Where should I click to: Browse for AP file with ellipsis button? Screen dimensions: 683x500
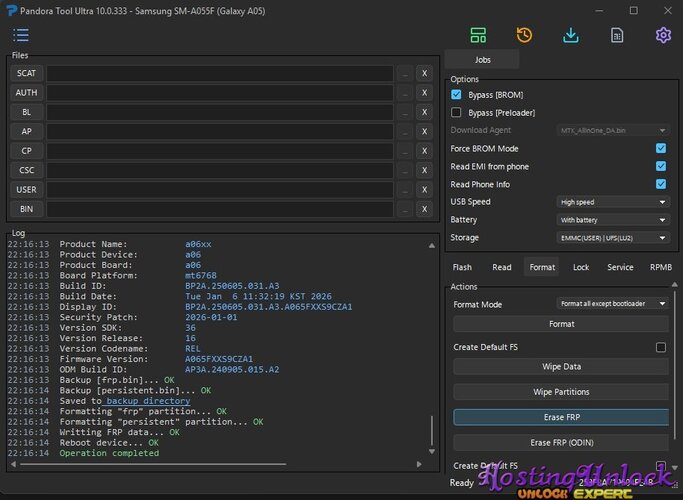[405, 132]
